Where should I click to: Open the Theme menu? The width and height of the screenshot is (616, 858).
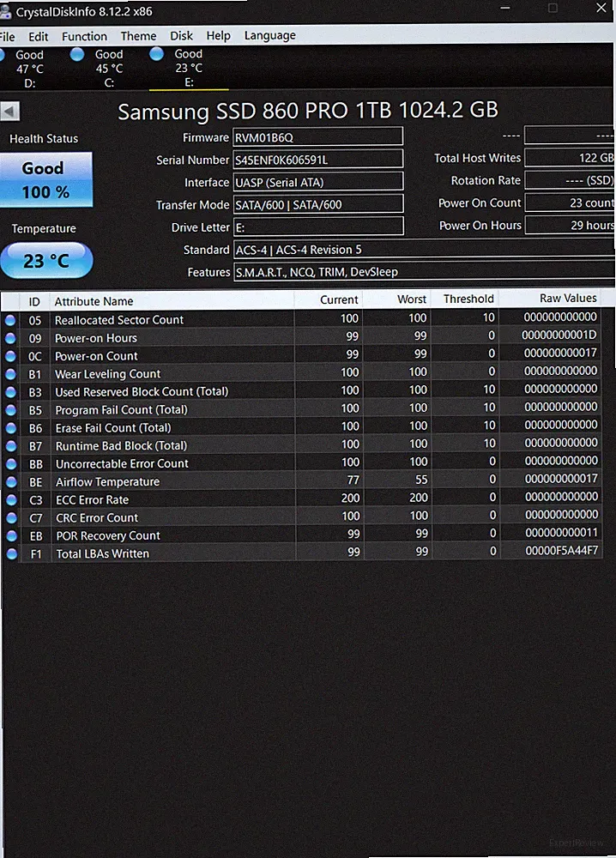(138, 36)
